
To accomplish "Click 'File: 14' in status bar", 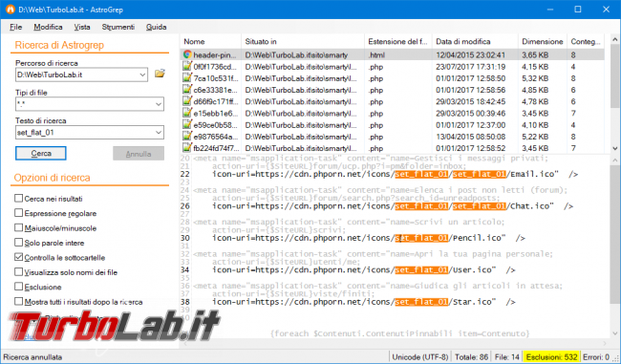I will pos(507,357).
